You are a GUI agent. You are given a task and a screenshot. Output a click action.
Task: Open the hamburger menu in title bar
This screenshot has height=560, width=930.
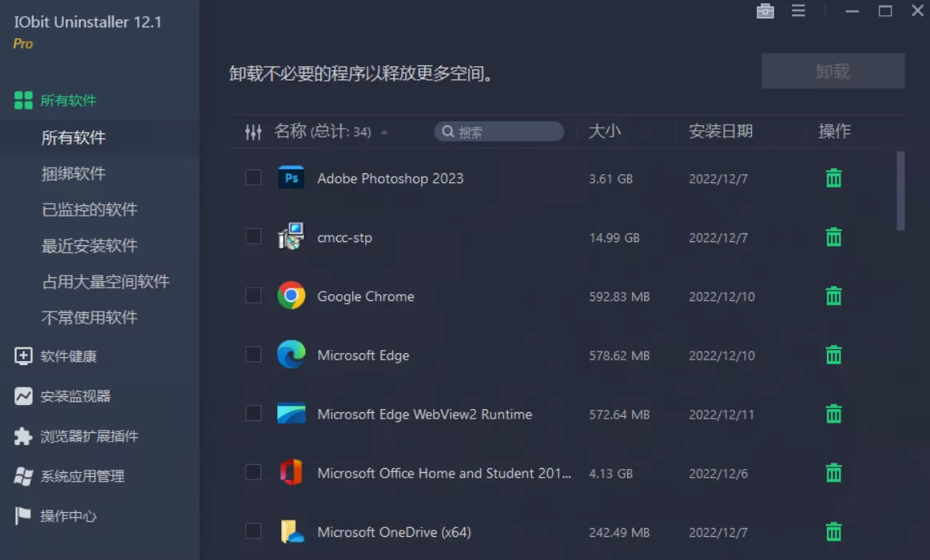click(798, 11)
